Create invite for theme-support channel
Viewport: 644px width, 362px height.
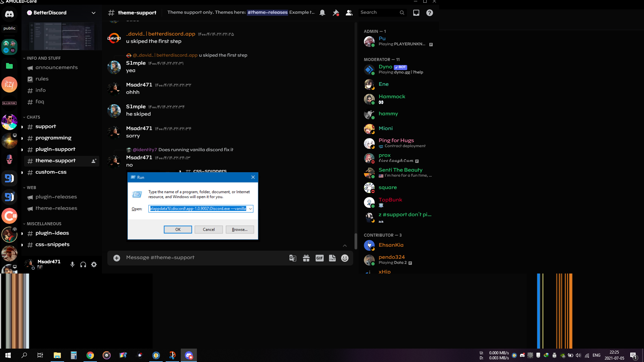point(94,161)
